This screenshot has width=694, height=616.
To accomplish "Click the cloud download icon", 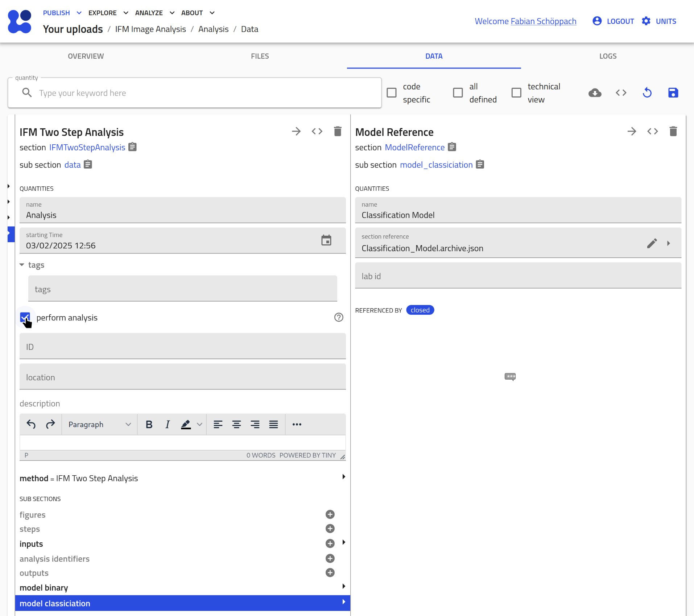I will 595,93.
